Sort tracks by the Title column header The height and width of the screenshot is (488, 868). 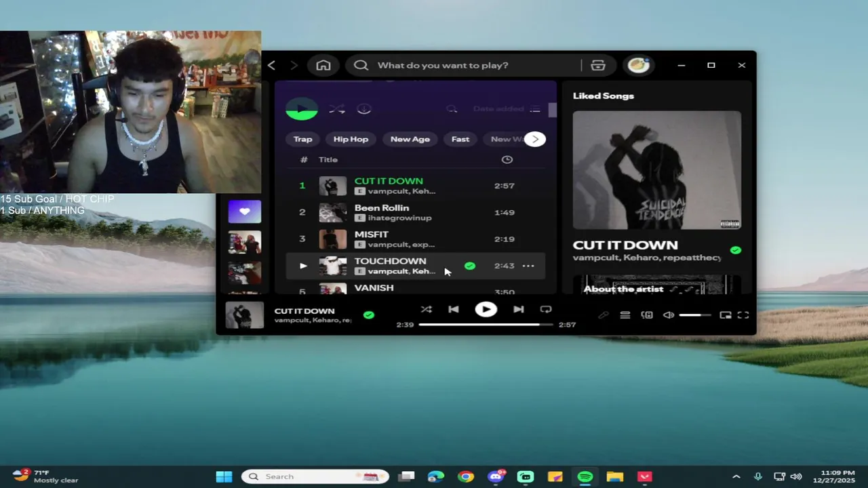[x=328, y=159]
